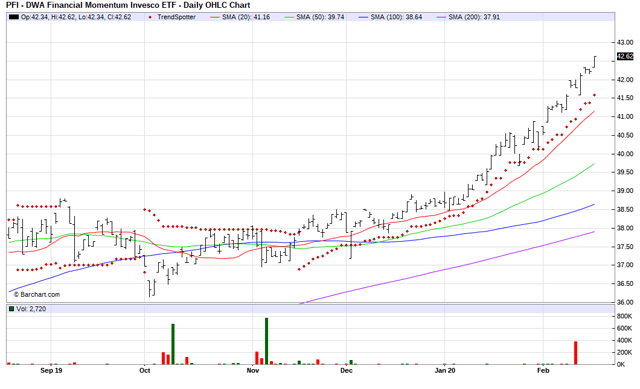The height and width of the screenshot is (389, 640).
Task: Click the 36.50 price axis label
Action: (x=625, y=284)
